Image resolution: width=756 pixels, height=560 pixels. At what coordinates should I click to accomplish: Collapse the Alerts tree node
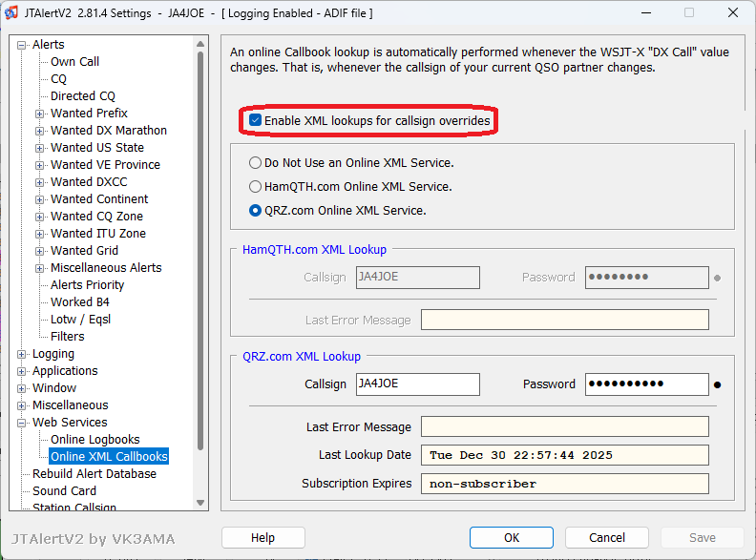[x=21, y=45]
